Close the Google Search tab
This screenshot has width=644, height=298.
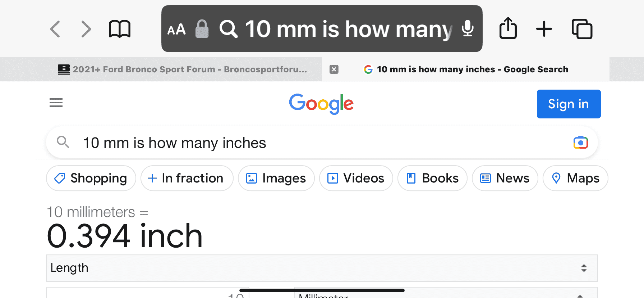point(334,69)
